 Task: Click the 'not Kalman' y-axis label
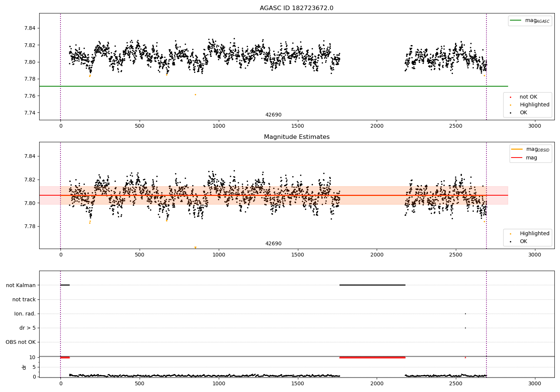pyautogui.click(x=21, y=285)
